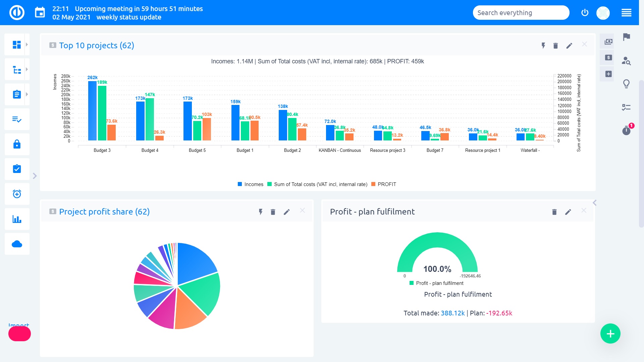Click the alarm add icon in left sidebar
Viewport: 644px width, 362px height.
(17, 194)
